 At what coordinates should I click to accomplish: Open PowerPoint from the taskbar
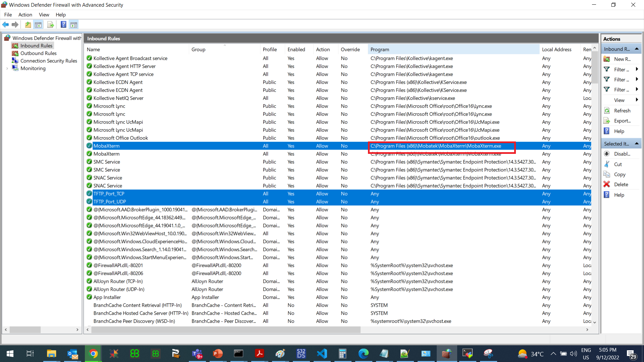218,354
